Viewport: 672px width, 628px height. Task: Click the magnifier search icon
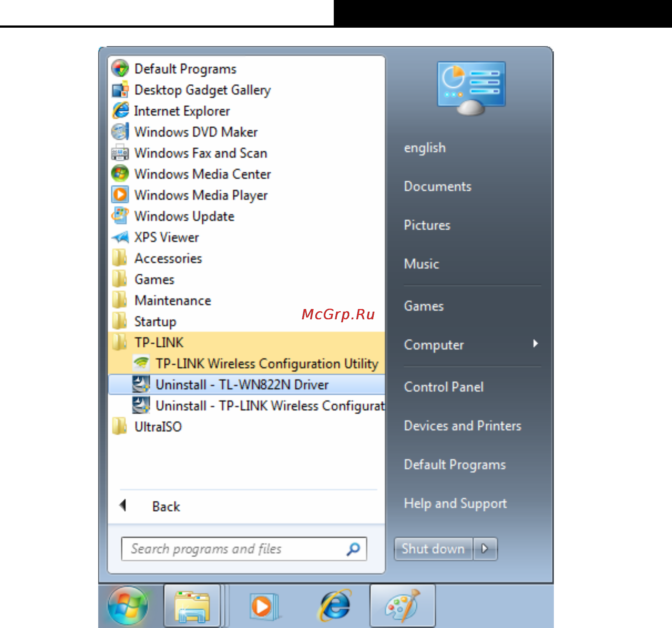pyautogui.click(x=353, y=549)
